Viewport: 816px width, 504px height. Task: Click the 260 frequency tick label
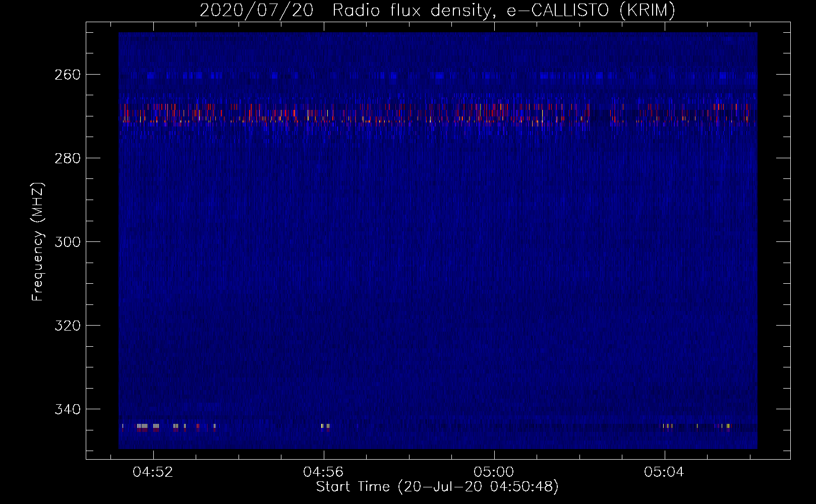click(68, 75)
